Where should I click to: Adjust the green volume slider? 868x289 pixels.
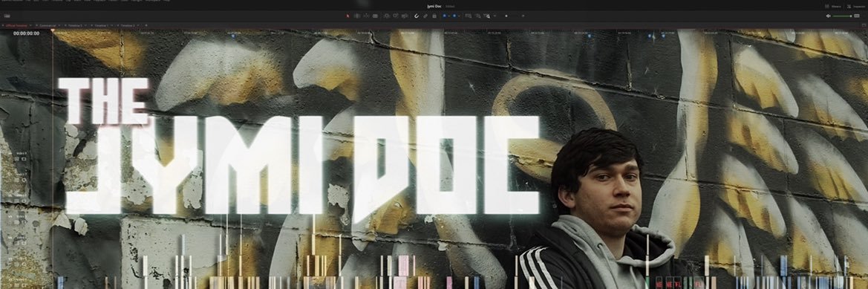coord(843,16)
